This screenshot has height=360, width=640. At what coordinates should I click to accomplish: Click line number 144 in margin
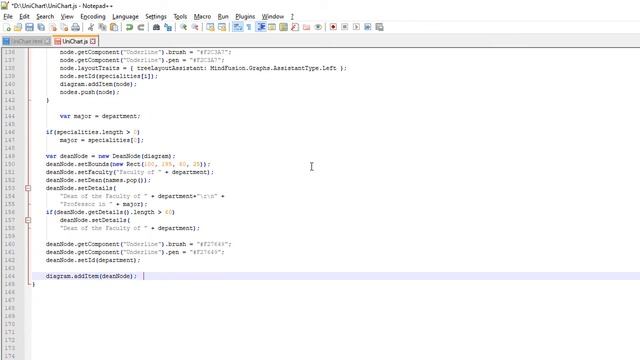pyautogui.click(x=10, y=116)
